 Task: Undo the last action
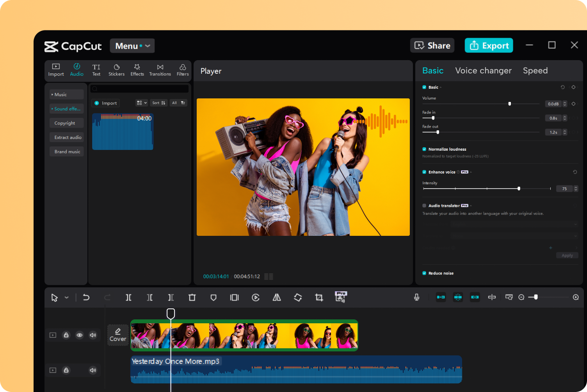(x=86, y=297)
